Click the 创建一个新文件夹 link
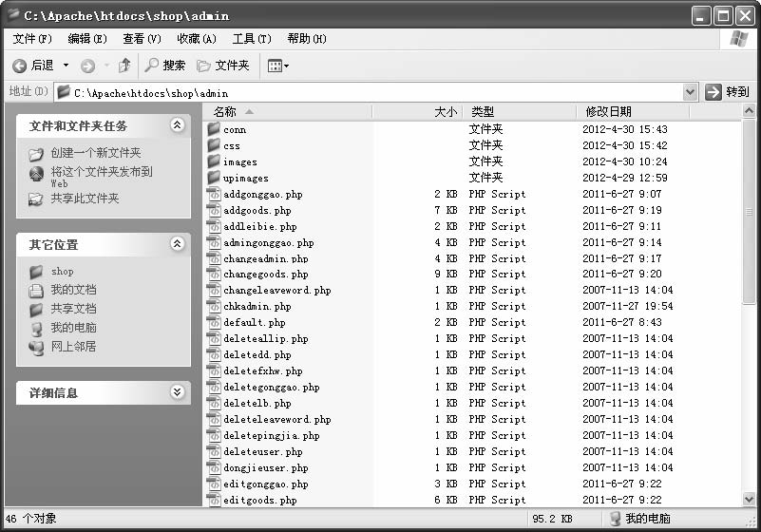 point(96,153)
